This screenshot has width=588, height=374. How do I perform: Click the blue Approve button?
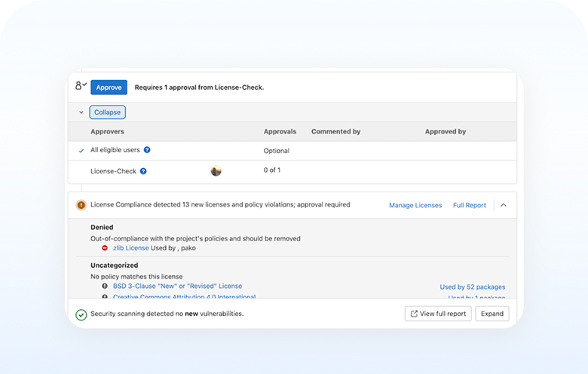click(x=109, y=87)
